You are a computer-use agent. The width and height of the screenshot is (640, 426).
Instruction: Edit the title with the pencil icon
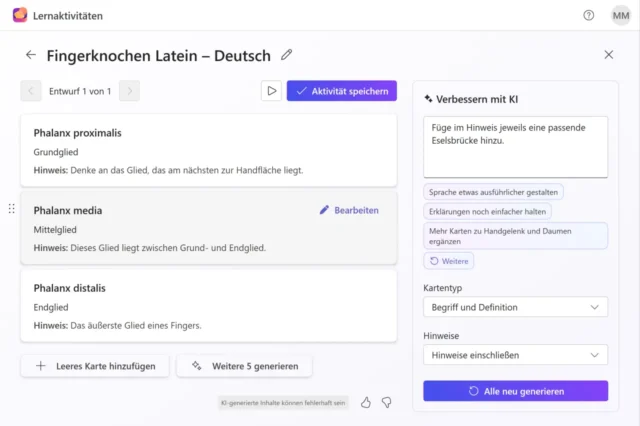(x=287, y=55)
